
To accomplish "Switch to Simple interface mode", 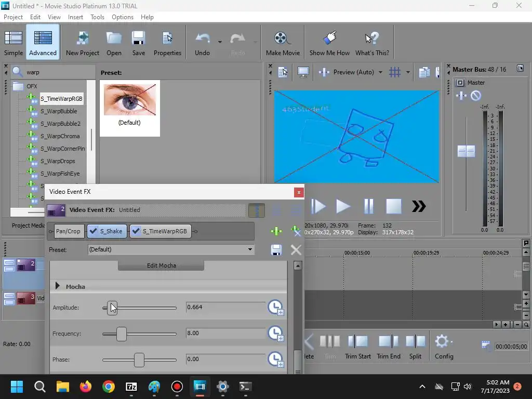I will tap(14, 43).
